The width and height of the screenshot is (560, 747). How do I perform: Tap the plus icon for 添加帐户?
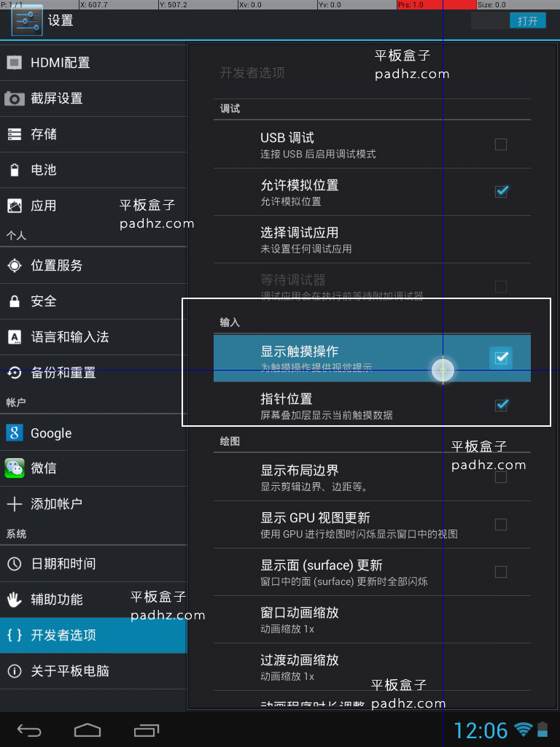click(15, 504)
